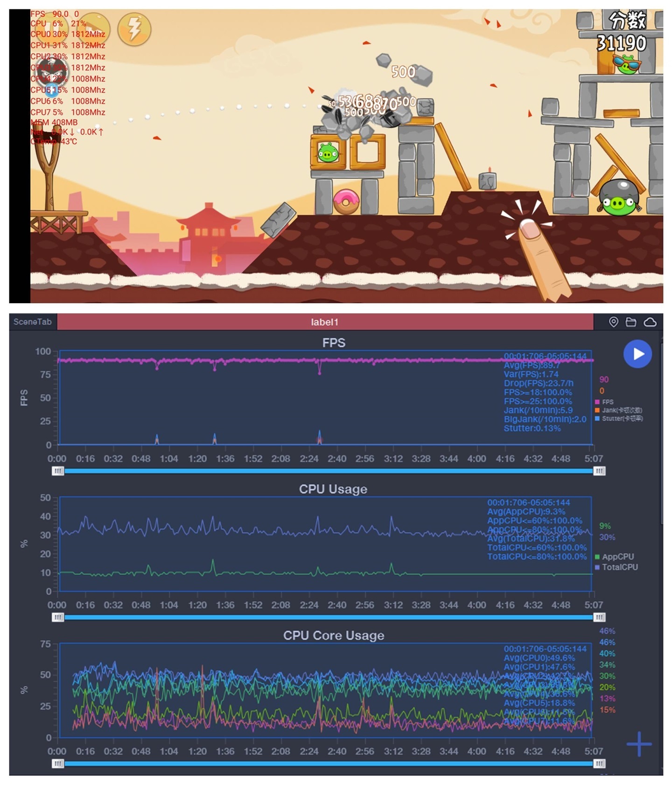Click the blue plus icon
This screenshot has width=672, height=785.
pos(639,744)
